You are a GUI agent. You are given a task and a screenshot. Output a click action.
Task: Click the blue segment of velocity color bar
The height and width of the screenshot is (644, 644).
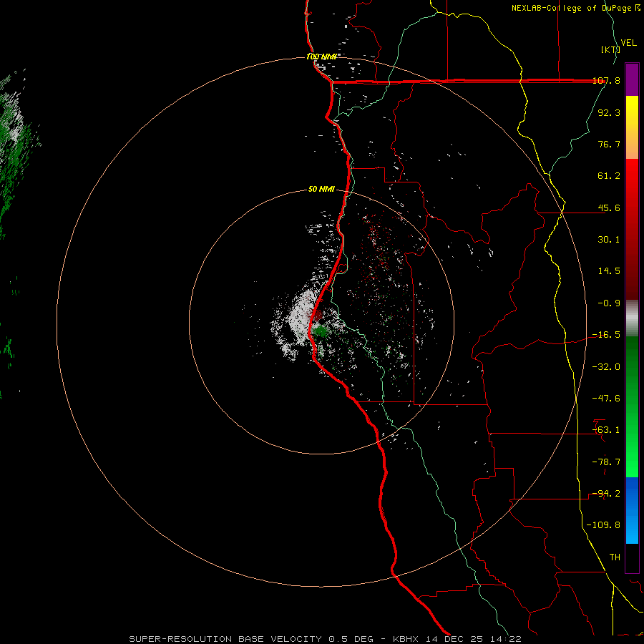(x=632, y=510)
